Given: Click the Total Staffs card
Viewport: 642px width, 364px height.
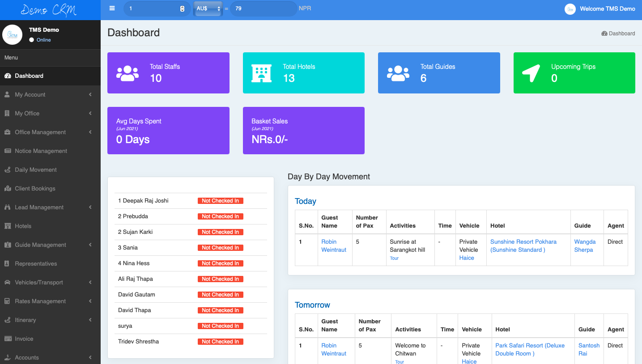Looking at the screenshot, I should pos(168,73).
